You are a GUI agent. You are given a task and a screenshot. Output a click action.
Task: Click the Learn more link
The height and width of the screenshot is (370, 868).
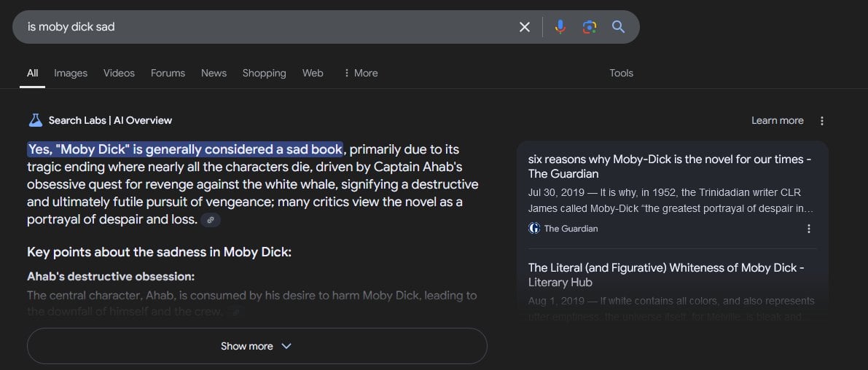pos(777,121)
